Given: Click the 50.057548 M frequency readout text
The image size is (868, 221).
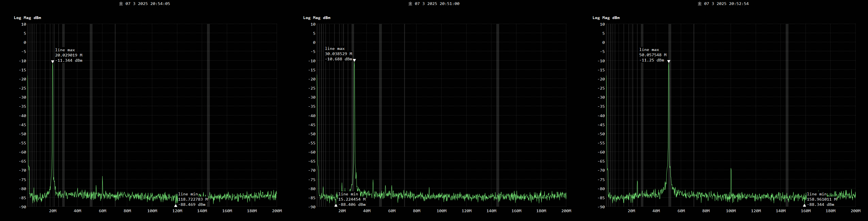Looking at the screenshot, I should point(652,55).
